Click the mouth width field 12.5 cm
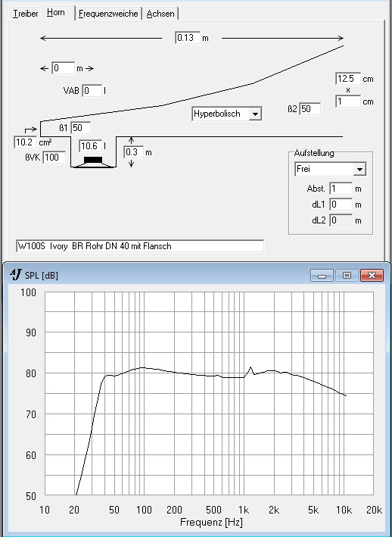Image resolution: width=392 pixels, height=537 pixels. pos(348,79)
